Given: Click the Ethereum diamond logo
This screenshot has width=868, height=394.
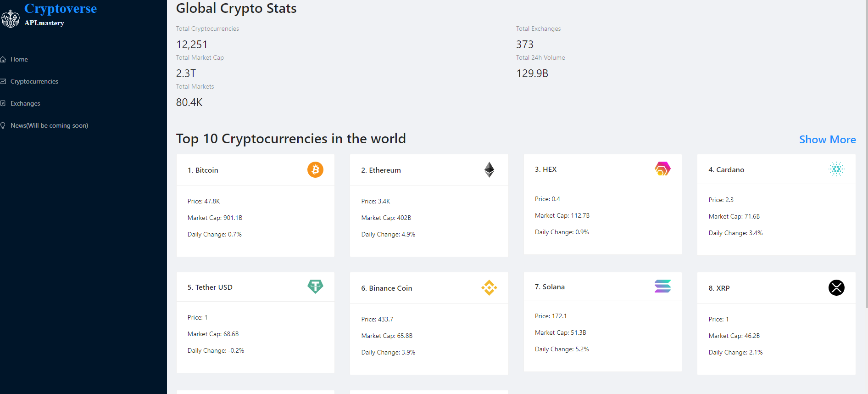Looking at the screenshot, I should [x=489, y=170].
